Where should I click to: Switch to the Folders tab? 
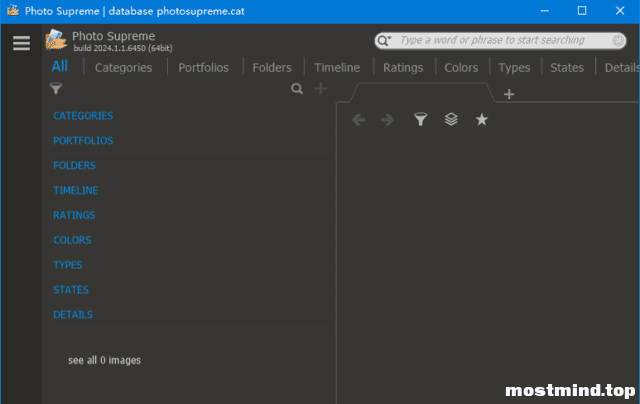coord(272,67)
